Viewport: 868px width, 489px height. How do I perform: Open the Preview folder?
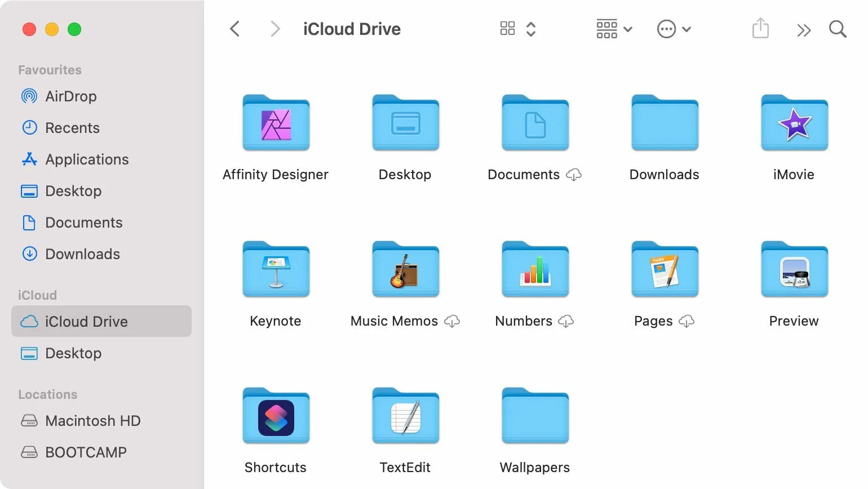pyautogui.click(x=794, y=269)
